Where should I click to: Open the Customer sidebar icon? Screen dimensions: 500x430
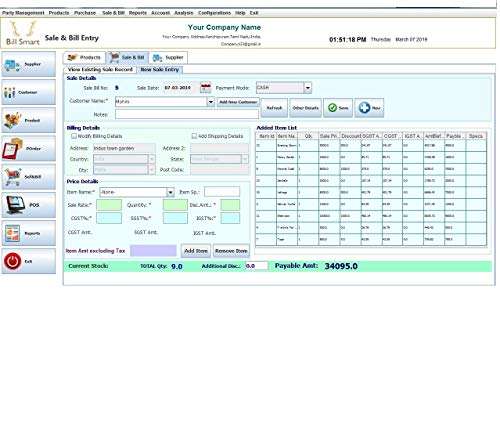point(29,92)
